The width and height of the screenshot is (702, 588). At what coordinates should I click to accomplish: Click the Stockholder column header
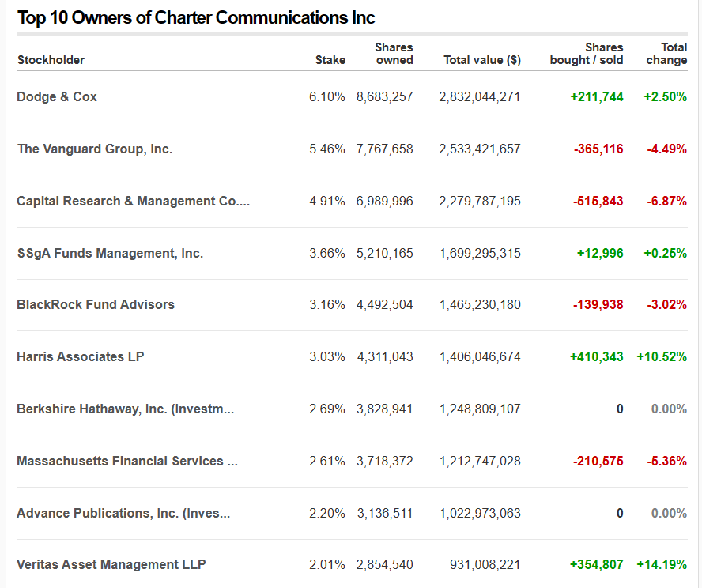click(51, 60)
